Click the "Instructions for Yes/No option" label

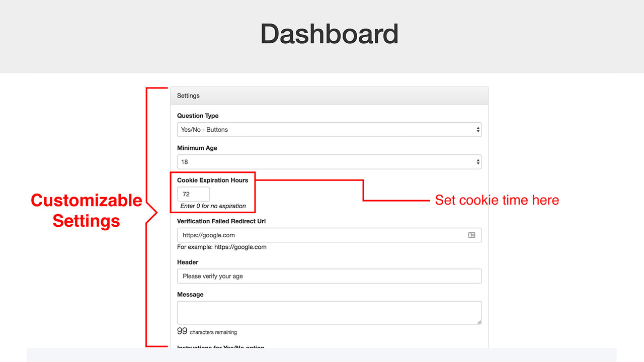tap(220, 347)
